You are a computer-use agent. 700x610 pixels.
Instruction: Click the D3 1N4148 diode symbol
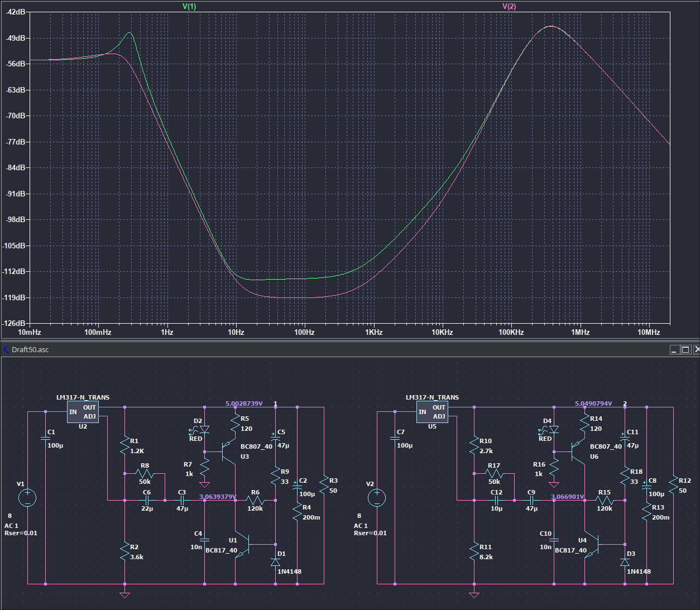coord(625,562)
